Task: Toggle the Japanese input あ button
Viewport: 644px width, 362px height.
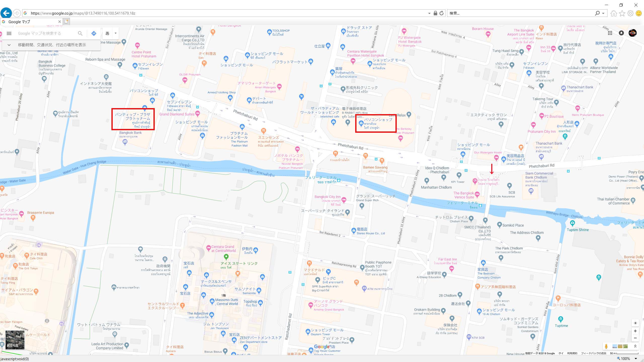Action: click(x=107, y=33)
